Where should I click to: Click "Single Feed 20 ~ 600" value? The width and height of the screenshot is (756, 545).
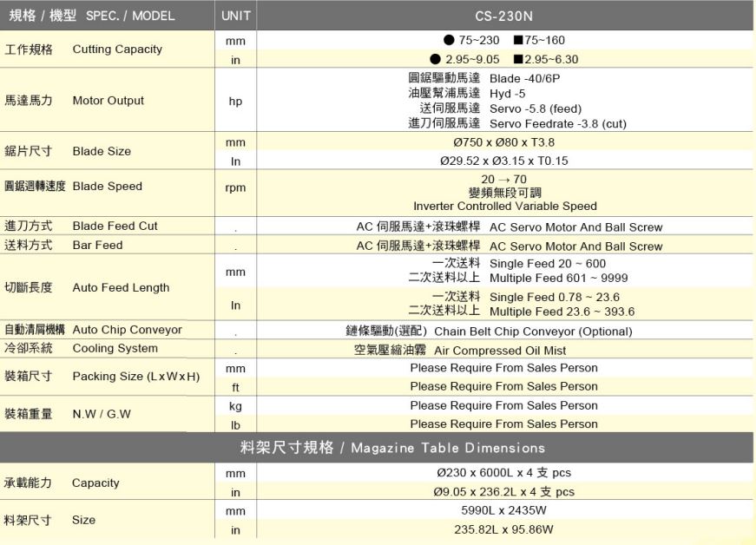point(548,264)
